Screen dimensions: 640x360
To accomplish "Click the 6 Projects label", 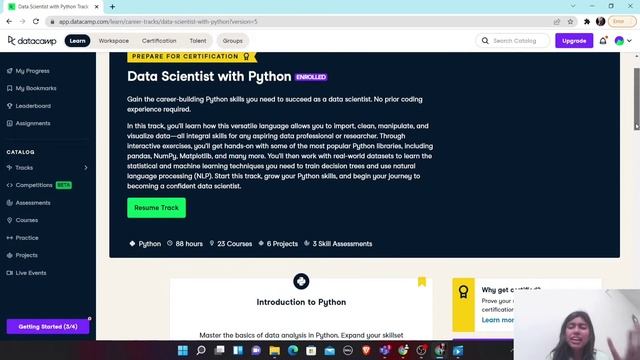I will pyautogui.click(x=278, y=244).
